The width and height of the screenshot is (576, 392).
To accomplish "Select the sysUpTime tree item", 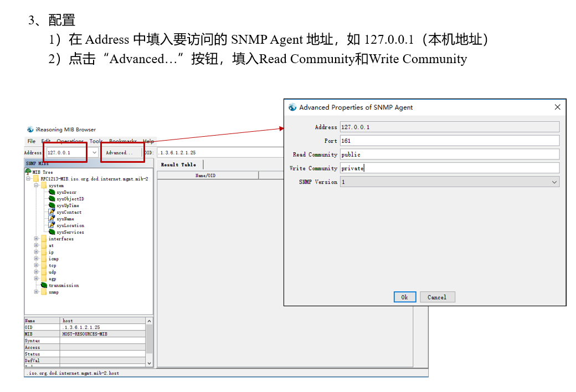I will 68,205.
